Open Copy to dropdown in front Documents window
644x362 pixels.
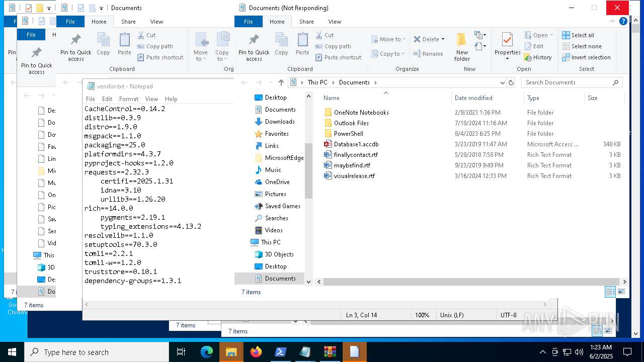388,54
